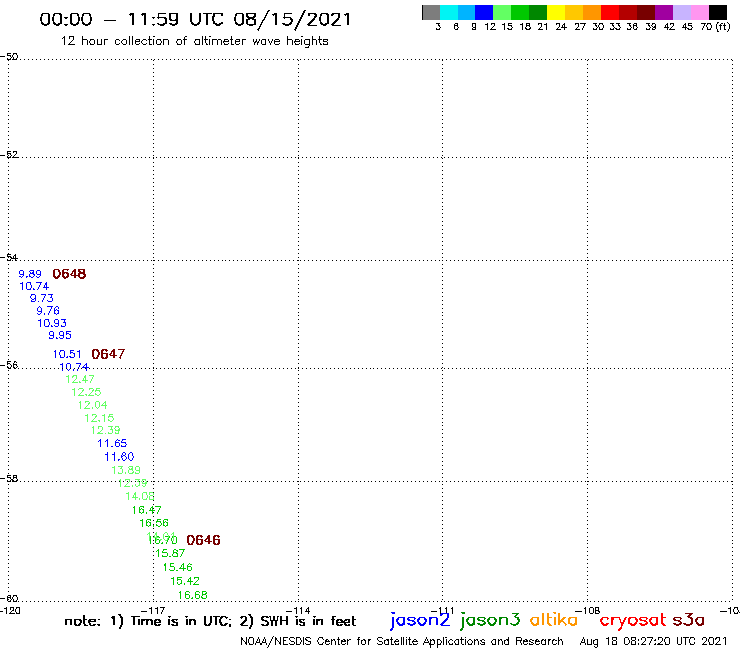The height and width of the screenshot is (650, 740).
Task: Pick the purple legend color swatch
Action: (664, 12)
